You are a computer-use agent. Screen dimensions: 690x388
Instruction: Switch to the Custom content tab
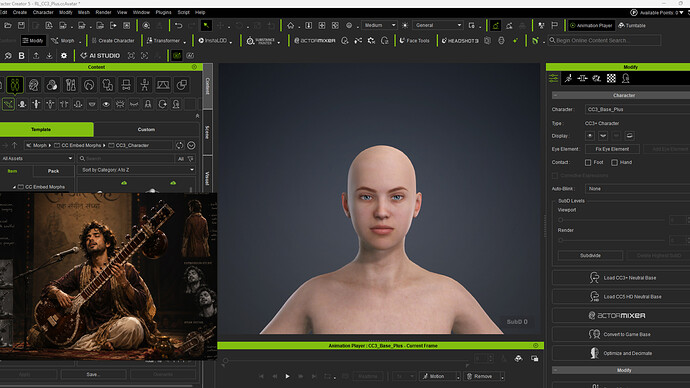pyautogui.click(x=146, y=130)
